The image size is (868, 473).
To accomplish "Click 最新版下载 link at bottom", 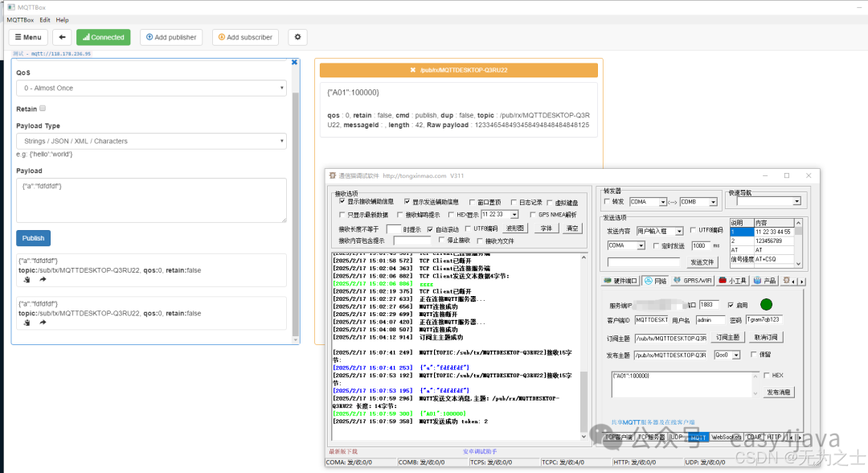I will 343,451.
